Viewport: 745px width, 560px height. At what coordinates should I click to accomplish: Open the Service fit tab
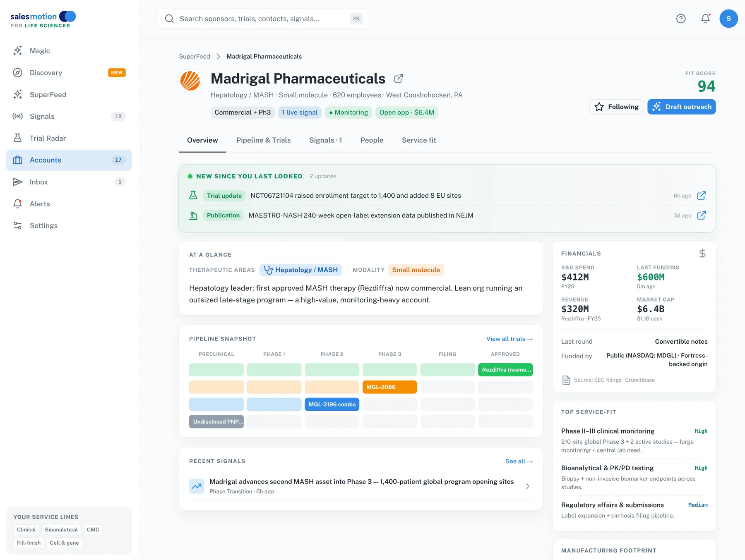tap(419, 140)
